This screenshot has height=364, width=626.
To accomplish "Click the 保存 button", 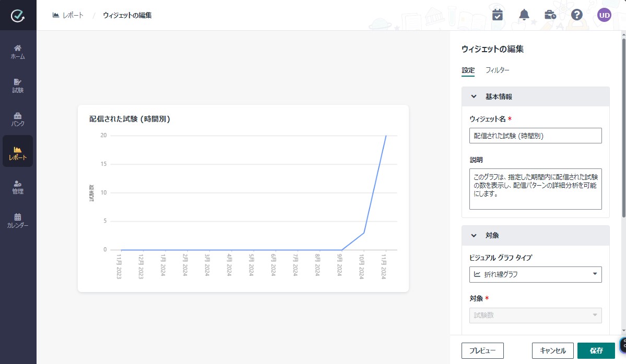I will coord(596,350).
